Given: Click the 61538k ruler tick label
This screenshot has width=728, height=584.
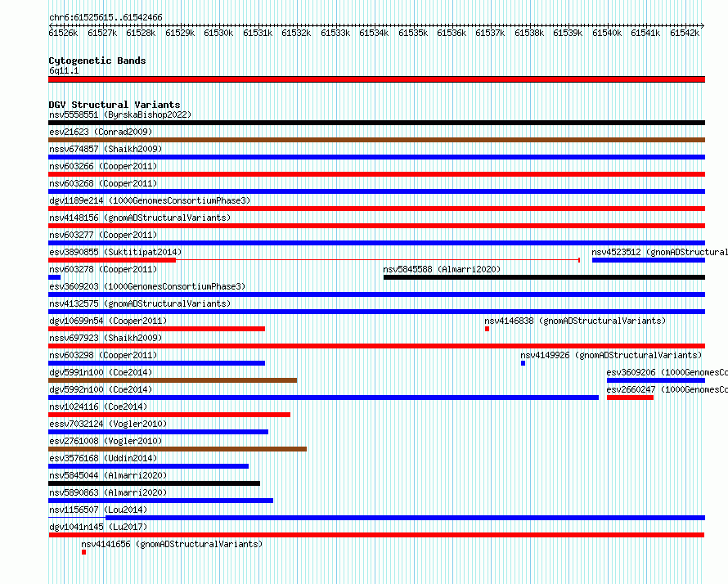Looking at the screenshot, I should 529,33.
